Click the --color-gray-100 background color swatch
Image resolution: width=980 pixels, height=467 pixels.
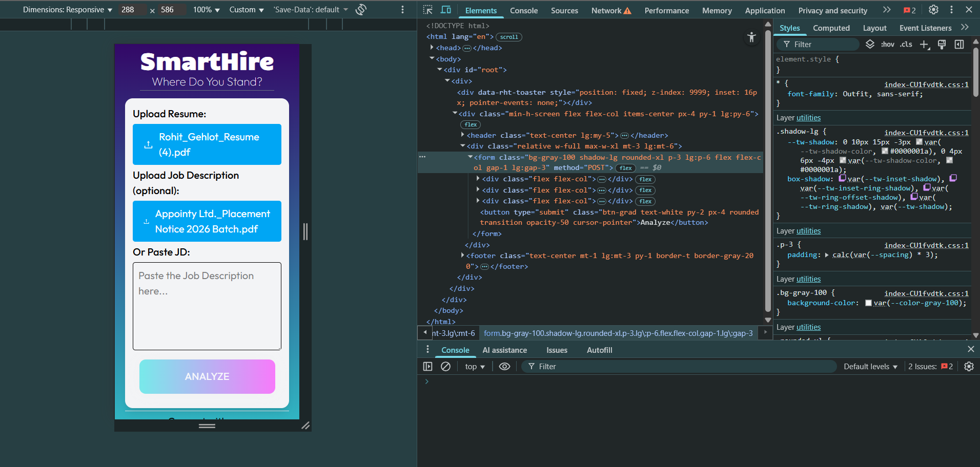pyautogui.click(x=868, y=303)
